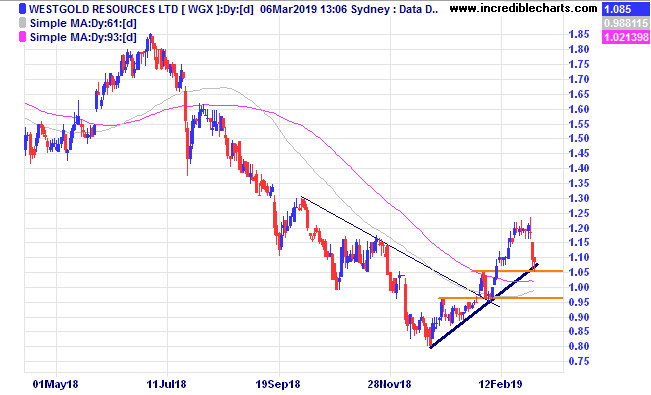Click the 1.10 price axis label

(x=579, y=257)
